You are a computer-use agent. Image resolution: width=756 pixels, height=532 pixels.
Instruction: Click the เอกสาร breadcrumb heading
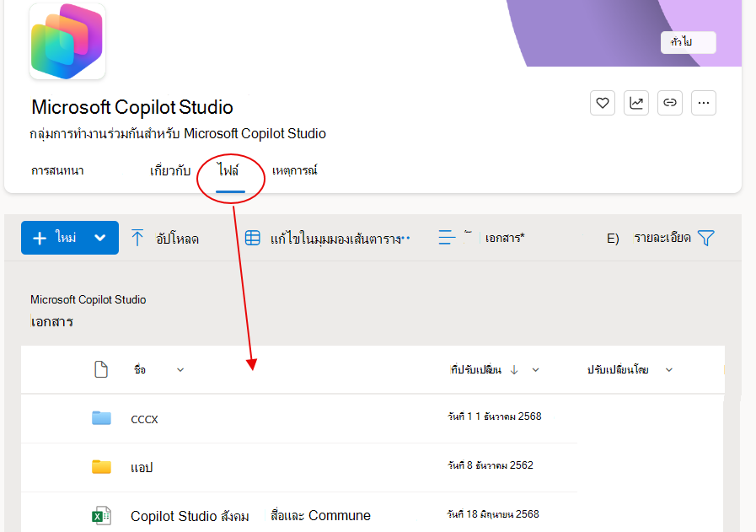[x=52, y=322]
